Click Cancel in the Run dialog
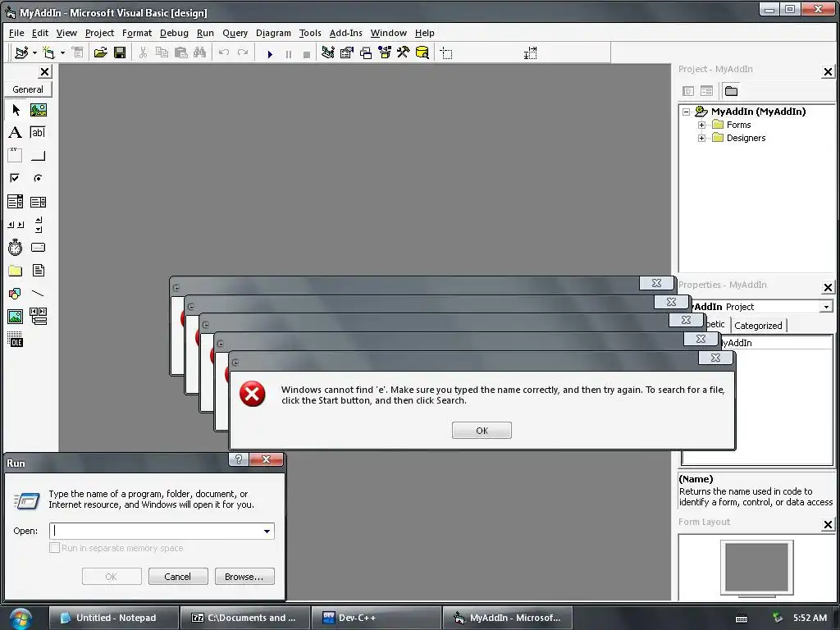 coord(178,577)
